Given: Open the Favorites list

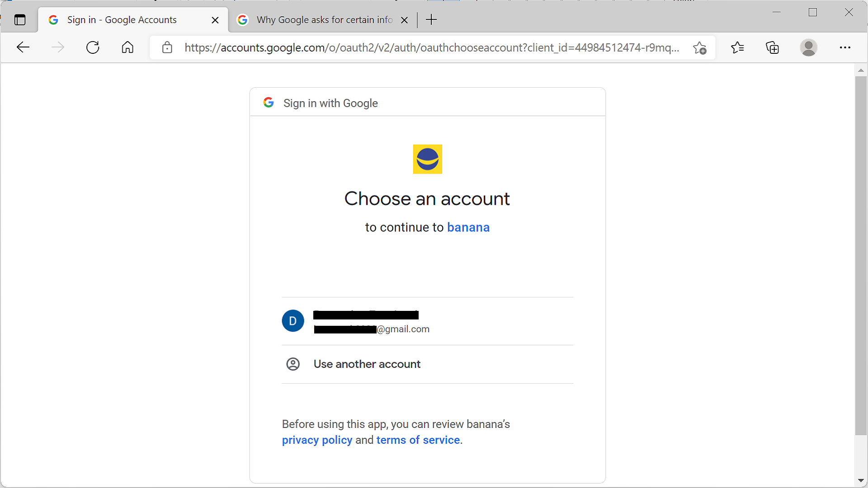Looking at the screenshot, I should [x=737, y=47].
